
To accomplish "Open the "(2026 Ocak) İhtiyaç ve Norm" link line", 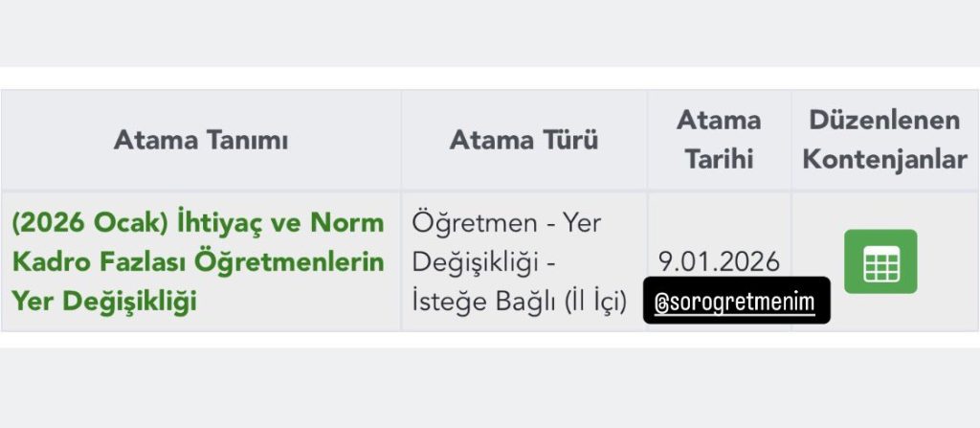I will click(198, 222).
